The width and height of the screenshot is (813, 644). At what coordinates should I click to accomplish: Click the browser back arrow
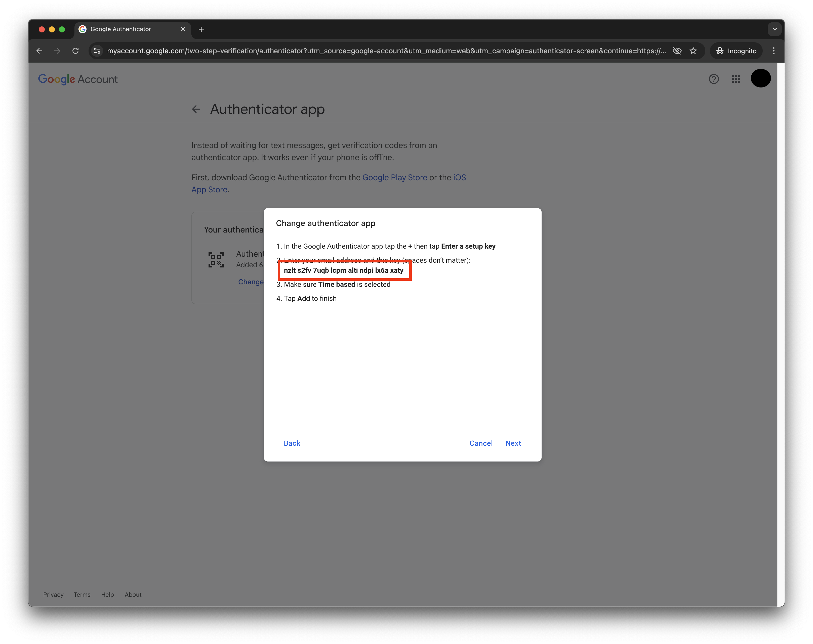(x=39, y=51)
